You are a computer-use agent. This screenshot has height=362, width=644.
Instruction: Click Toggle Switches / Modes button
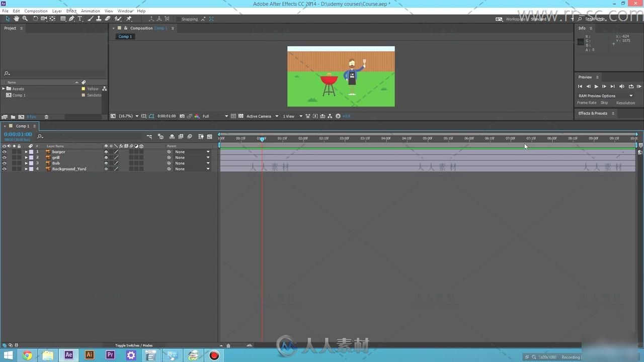pos(134,345)
